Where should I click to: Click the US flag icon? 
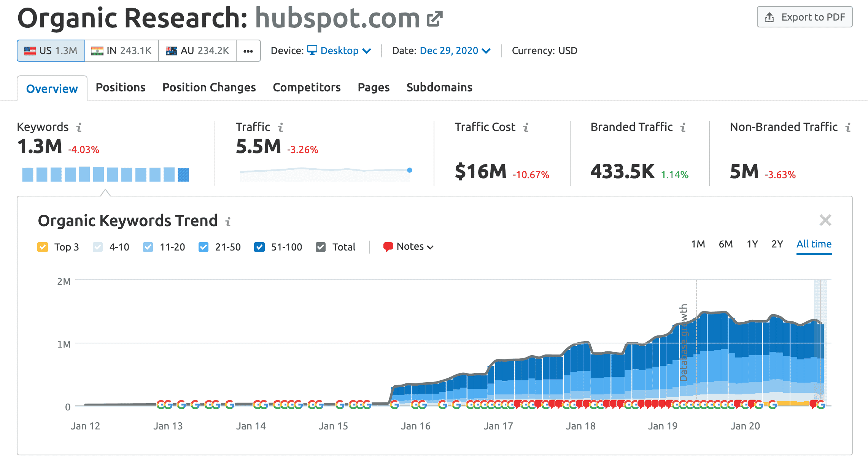[30, 51]
